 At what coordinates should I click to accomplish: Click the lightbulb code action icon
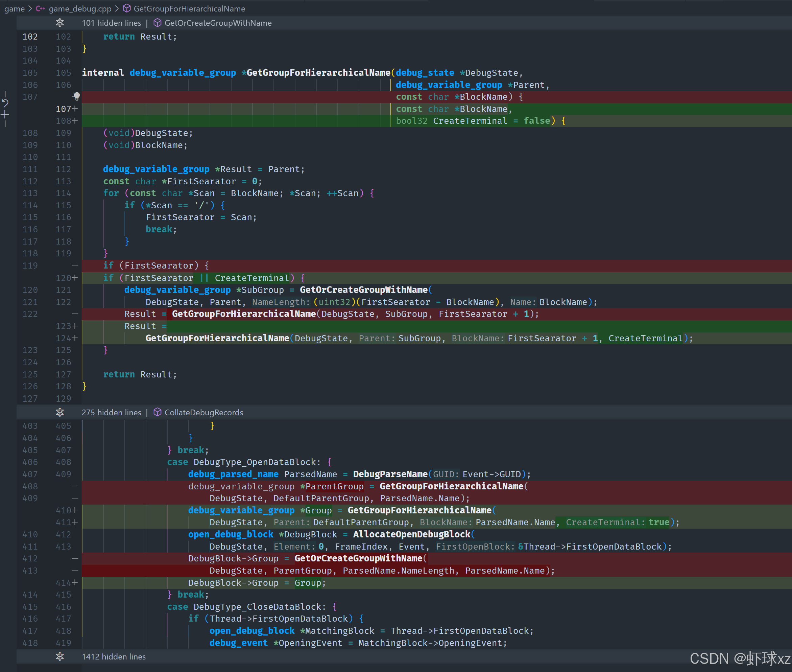76,96
